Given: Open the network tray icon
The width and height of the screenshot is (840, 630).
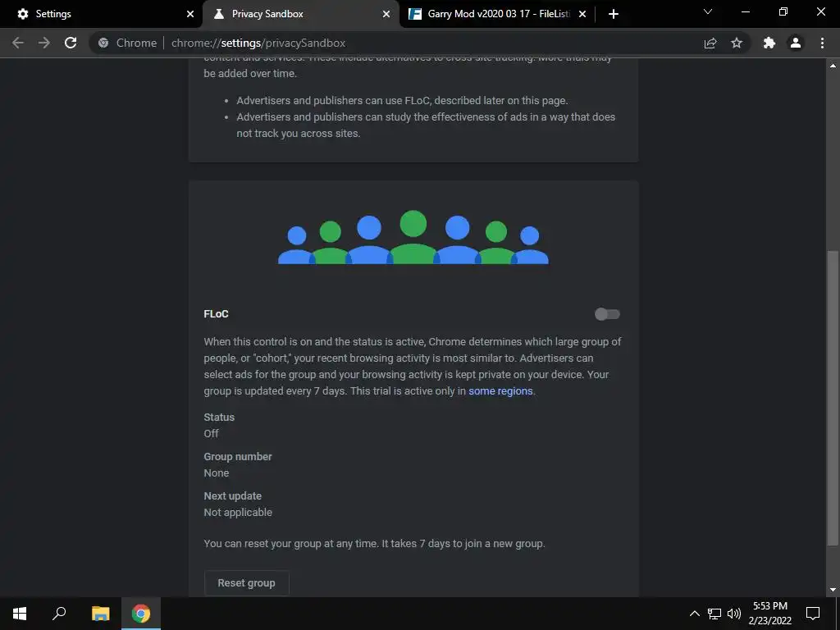Looking at the screenshot, I should 714,614.
